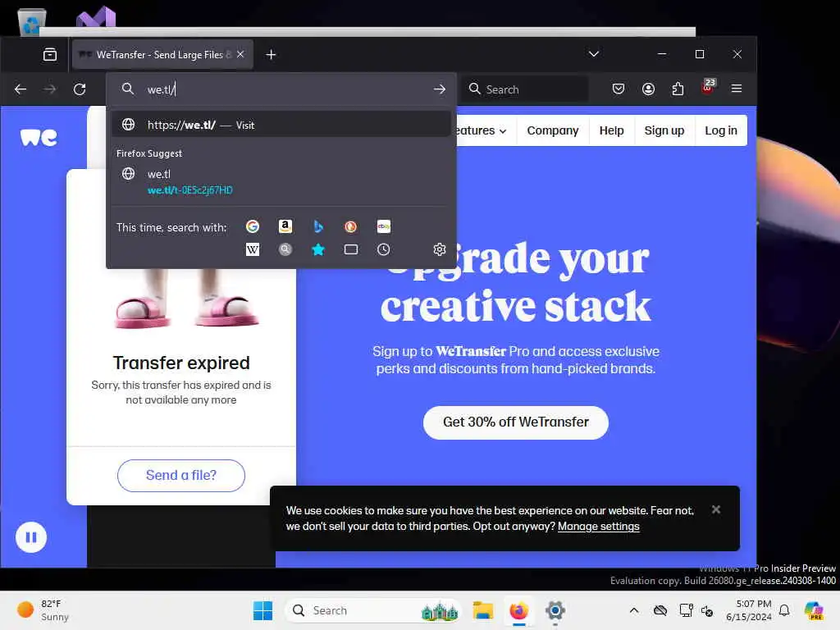
Task: Reload the current page
Action: tap(80, 89)
